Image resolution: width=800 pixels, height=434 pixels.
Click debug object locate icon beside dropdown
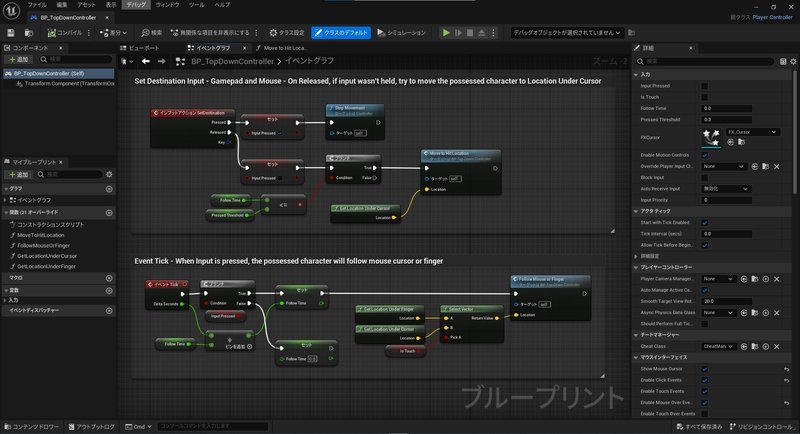631,33
